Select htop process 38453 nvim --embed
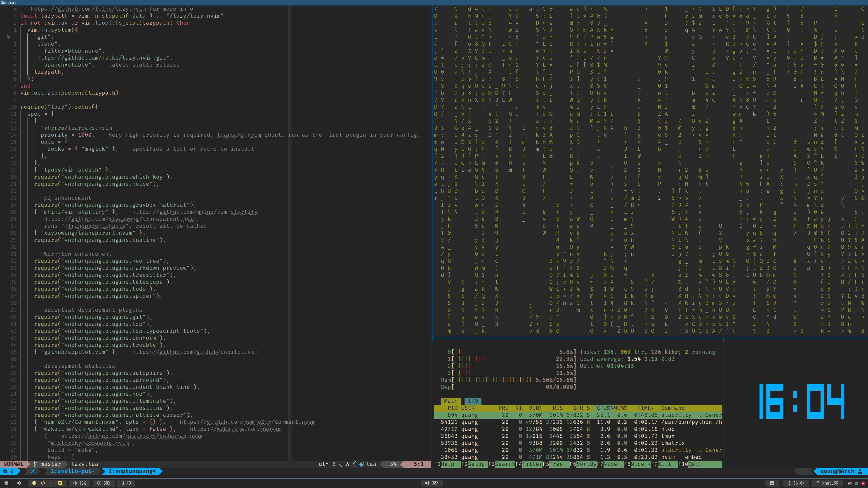 click(578, 457)
